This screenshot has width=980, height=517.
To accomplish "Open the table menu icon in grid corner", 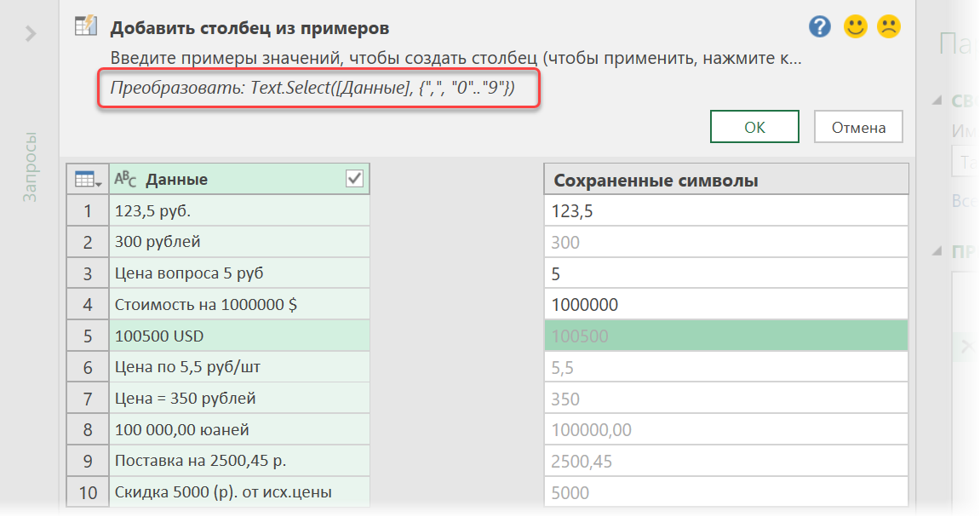I will coord(88,180).
